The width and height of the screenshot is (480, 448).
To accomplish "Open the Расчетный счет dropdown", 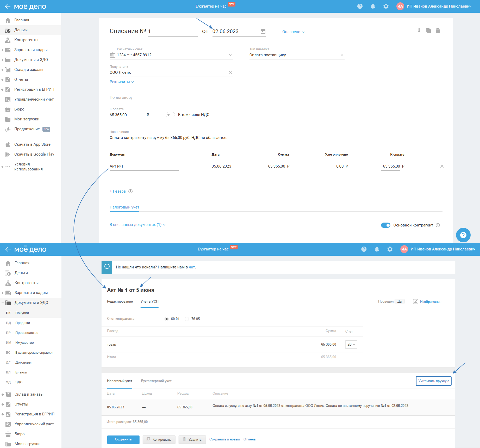I will [x=171, y=55].
